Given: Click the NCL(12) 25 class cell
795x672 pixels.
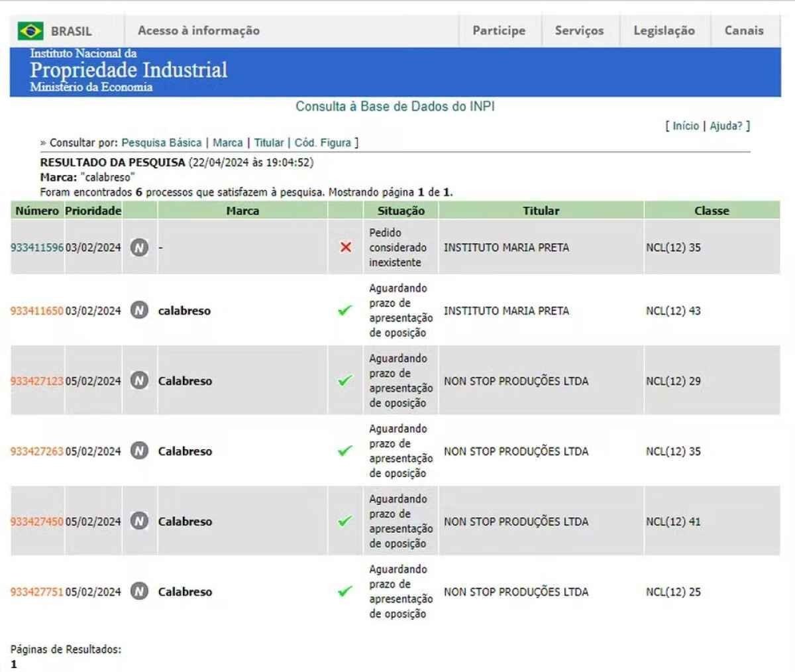Looking at the screenshot, I should (673, 592).
